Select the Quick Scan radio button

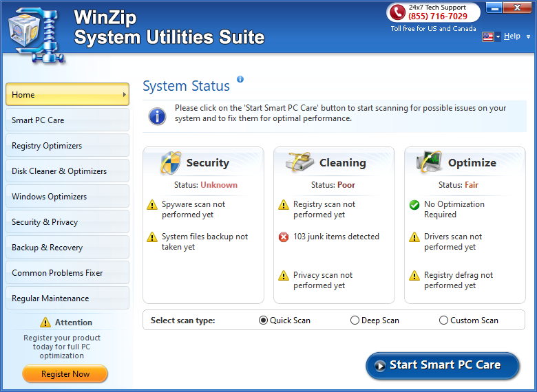pos(263,320)
